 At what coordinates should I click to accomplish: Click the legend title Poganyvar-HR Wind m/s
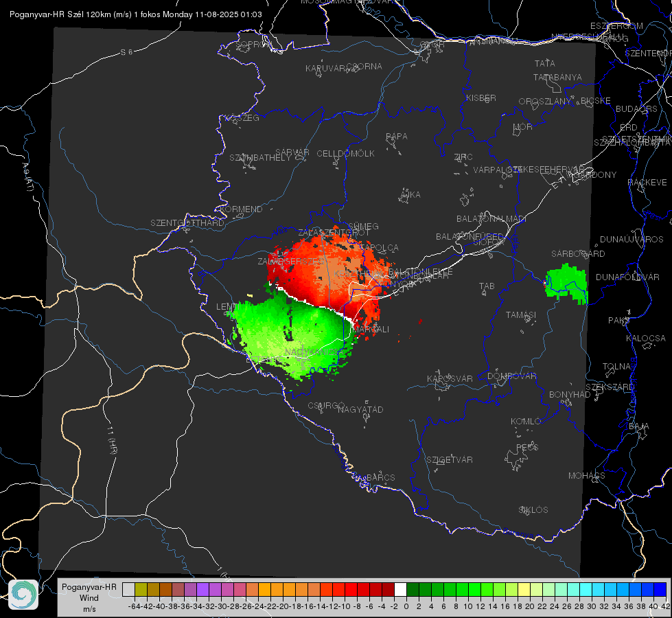tap(89, 598)
